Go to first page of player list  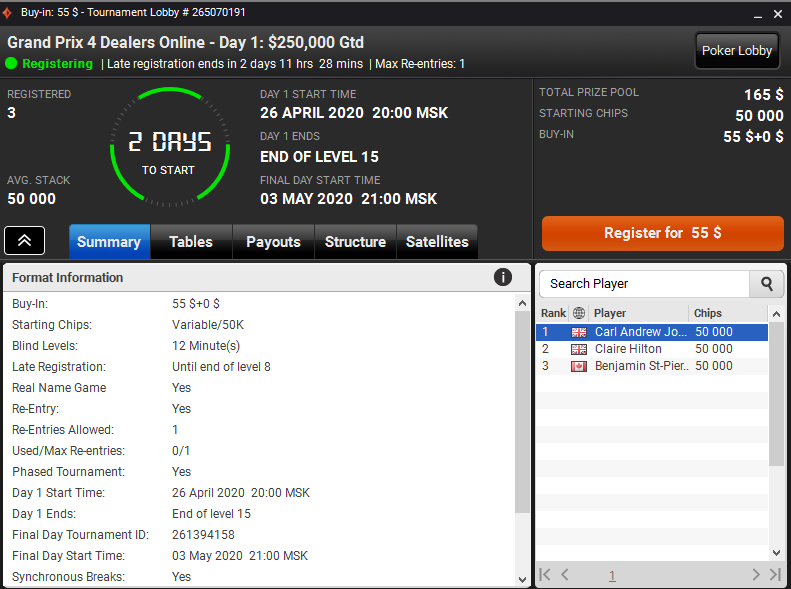click(x=545, y=575)
